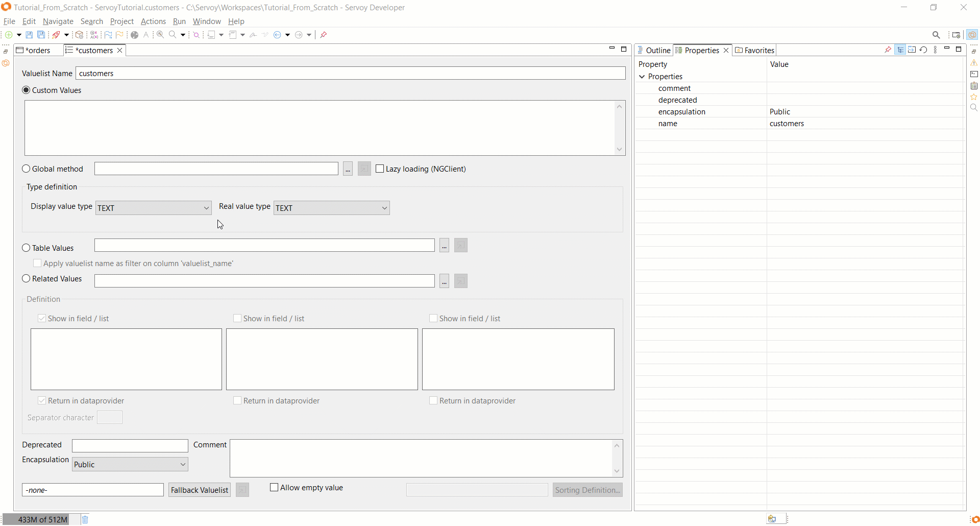
Task: Click the garbage collector trash icon
Action: 85,519
